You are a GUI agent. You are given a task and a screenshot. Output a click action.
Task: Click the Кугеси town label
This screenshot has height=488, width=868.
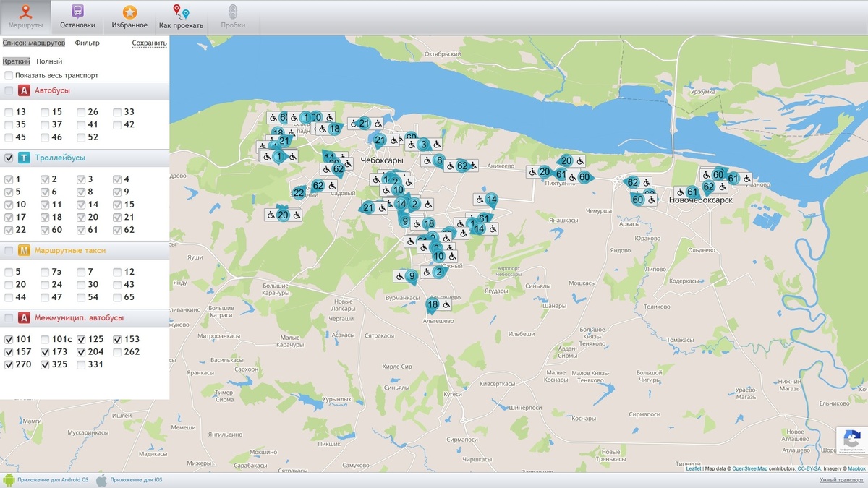(x=453, y=395)
